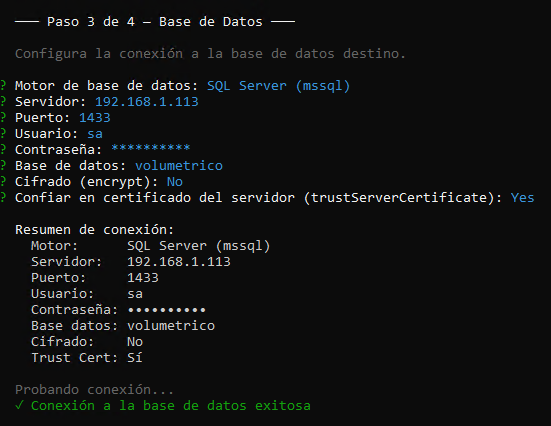
Task: Click summary Cifrado value 'No'
Action: [x=135, y=342]
